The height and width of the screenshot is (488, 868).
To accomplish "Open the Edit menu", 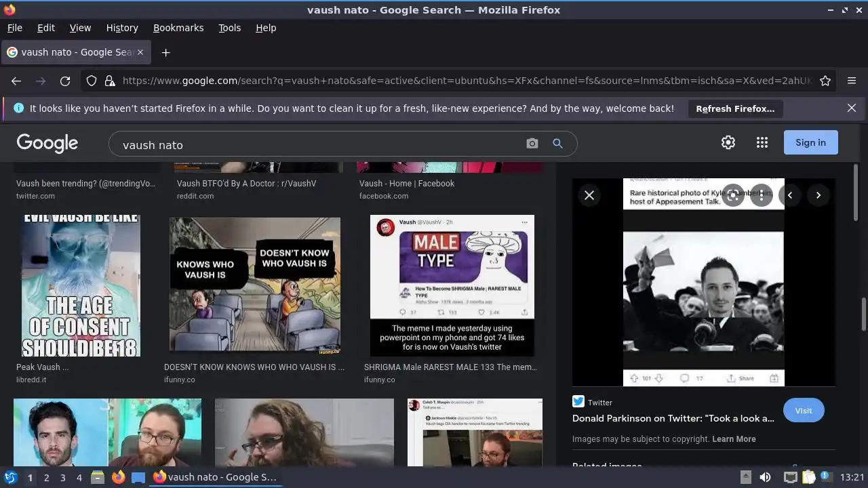I will coord(46,28).
